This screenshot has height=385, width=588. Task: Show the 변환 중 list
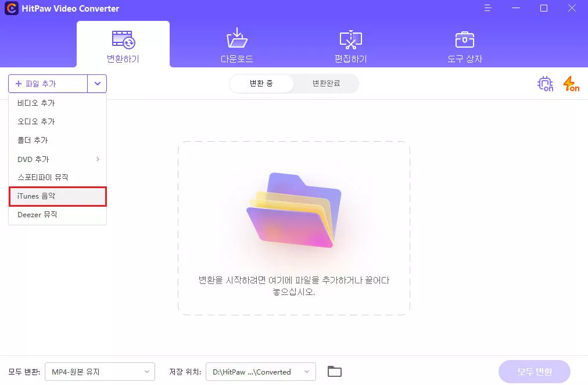261,83
